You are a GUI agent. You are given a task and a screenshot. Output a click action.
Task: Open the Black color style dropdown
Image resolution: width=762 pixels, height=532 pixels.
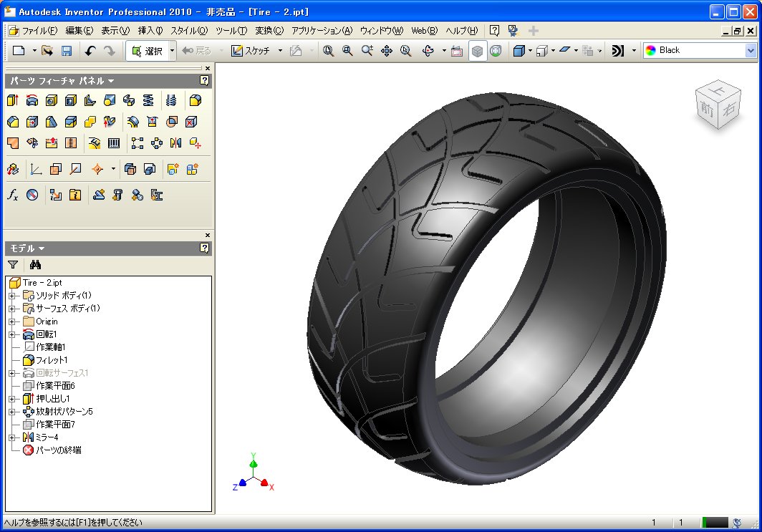[x=751, y=51]
